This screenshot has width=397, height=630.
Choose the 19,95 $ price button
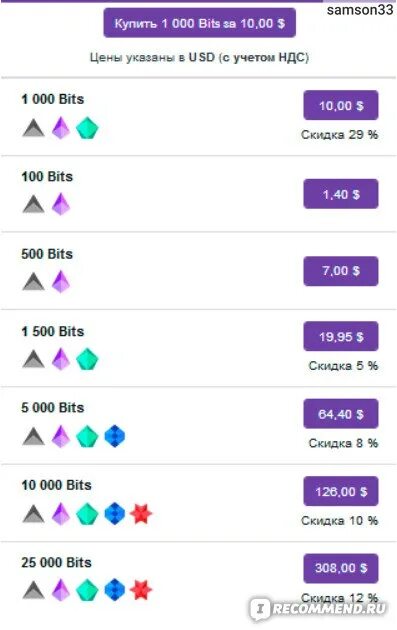point(341,336)
